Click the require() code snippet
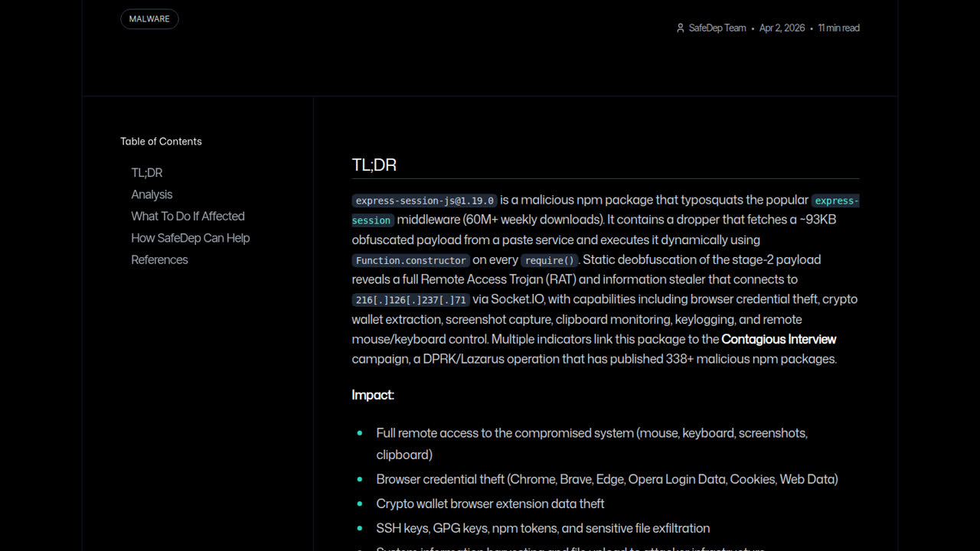 click(x=550, y=260)
